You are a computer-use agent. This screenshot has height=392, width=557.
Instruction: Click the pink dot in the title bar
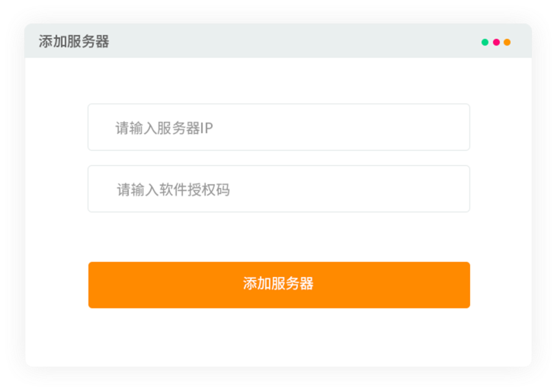(x=496, y=43)
